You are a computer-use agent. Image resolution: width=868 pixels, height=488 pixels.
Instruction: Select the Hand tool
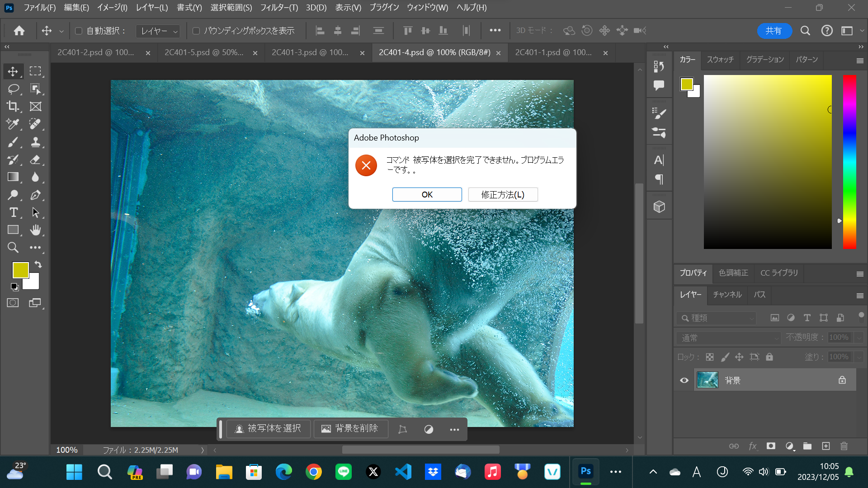point(36,230)
